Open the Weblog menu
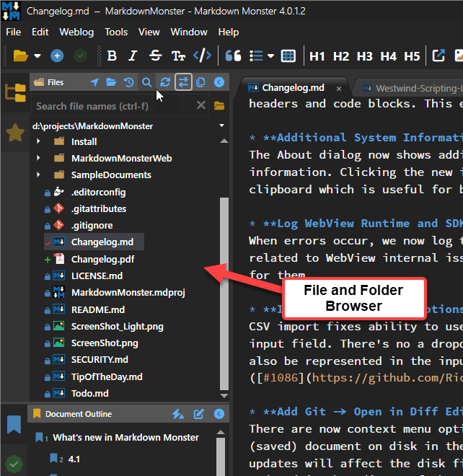The image size is (463, 476). [x=76, y=32]
